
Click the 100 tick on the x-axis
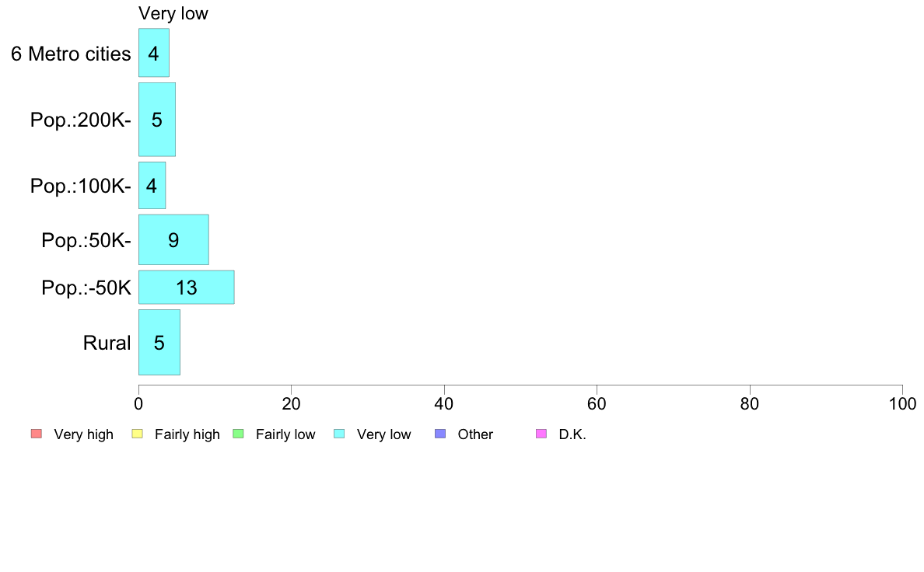(902, 403)
